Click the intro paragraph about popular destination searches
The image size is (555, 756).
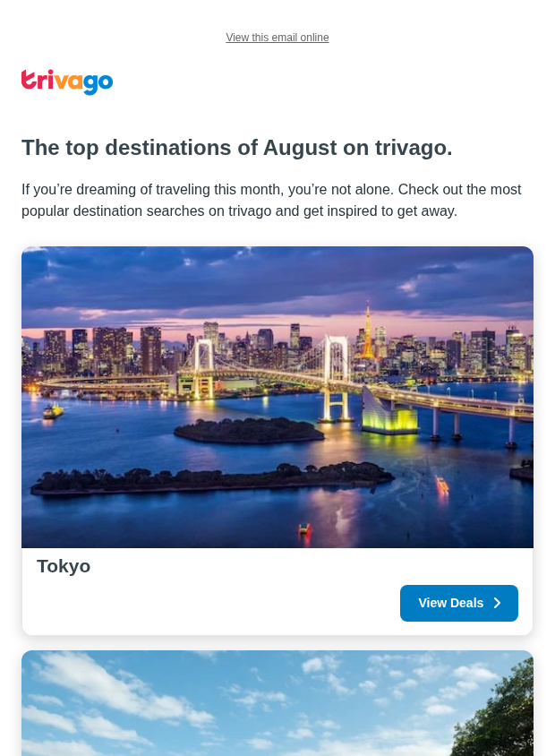pyautogui.click(x=271, y=200)
